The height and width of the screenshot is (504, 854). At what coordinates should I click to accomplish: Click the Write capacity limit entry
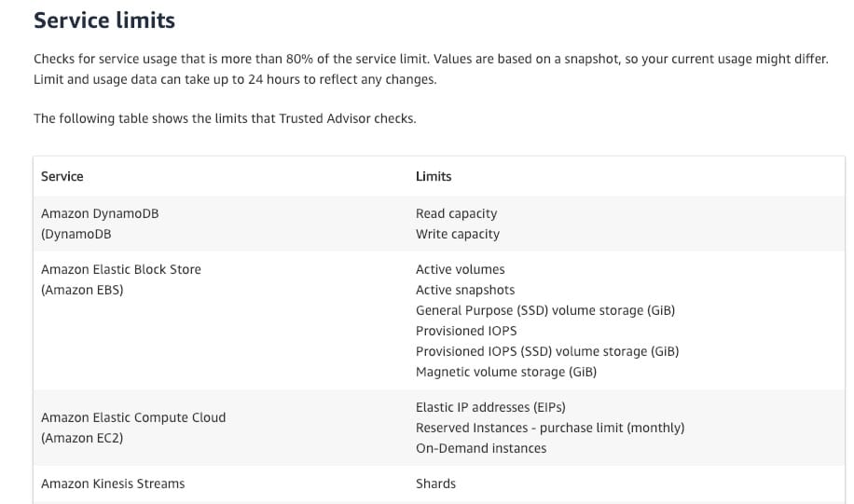tap(457, 234)
